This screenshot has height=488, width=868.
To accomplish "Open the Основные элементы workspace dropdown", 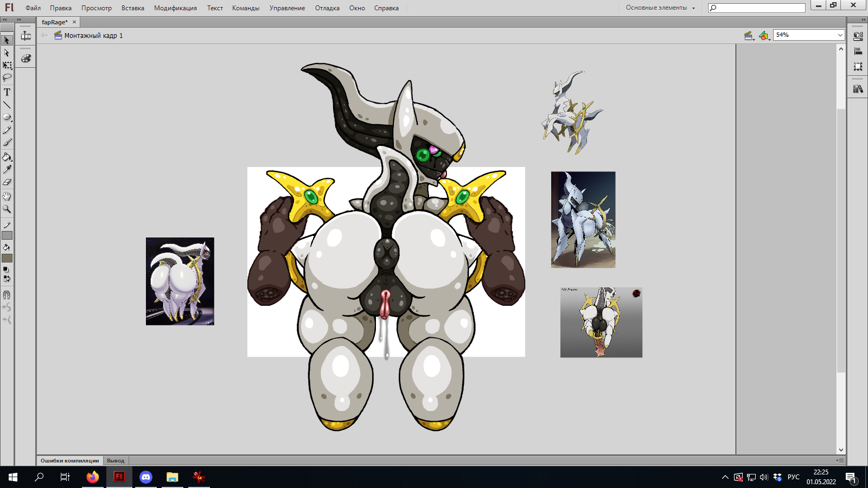I will [660, 8].
